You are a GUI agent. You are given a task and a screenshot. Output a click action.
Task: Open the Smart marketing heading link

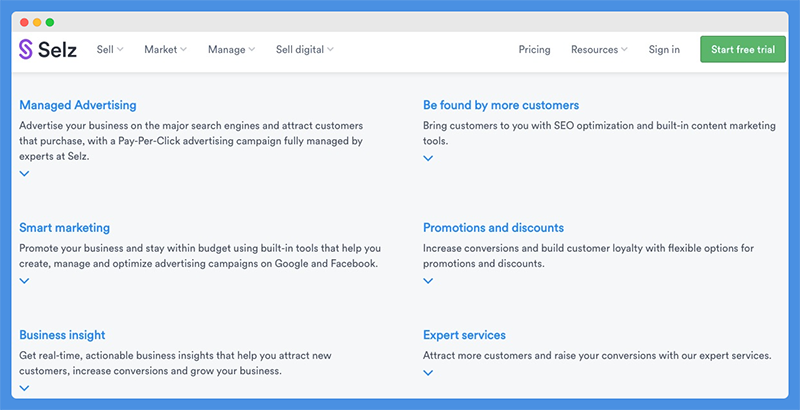[65, 228]
